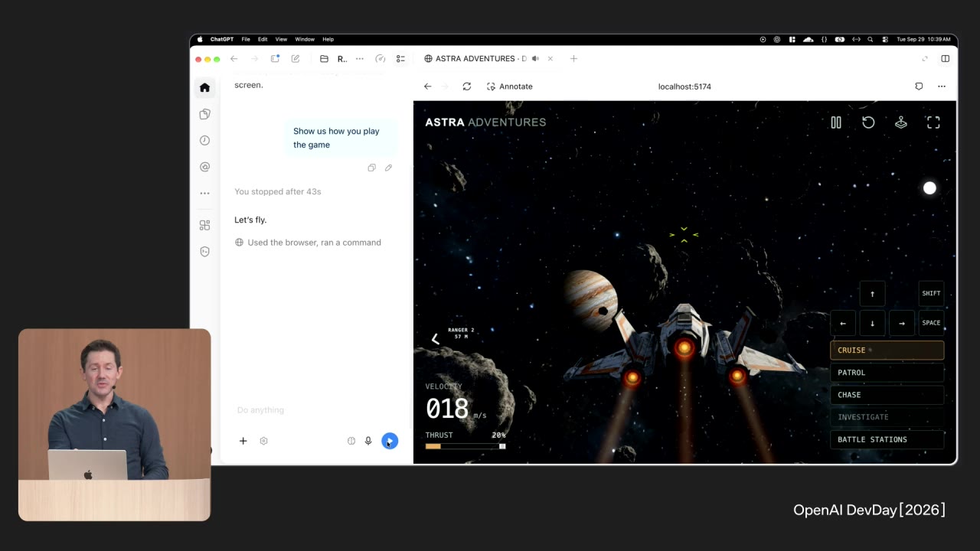The image size is (980, 551).
Task: Click the new window icon with blue dot
Action: coord(276,59)
